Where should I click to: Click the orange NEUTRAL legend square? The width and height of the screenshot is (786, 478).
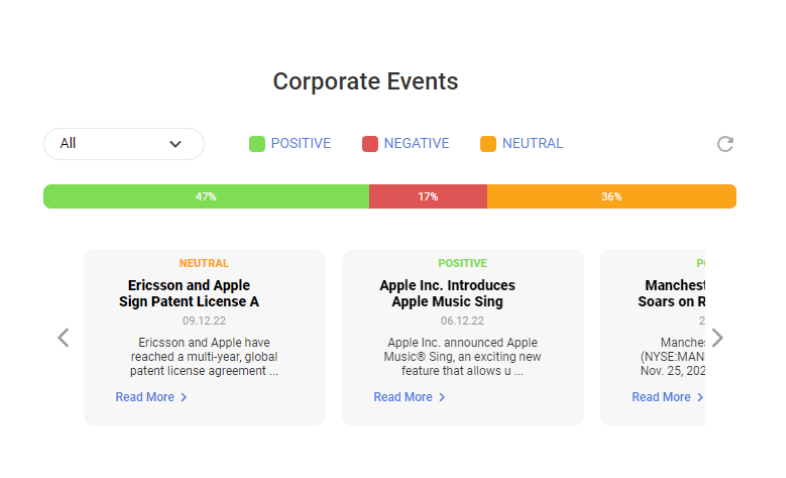488,144
